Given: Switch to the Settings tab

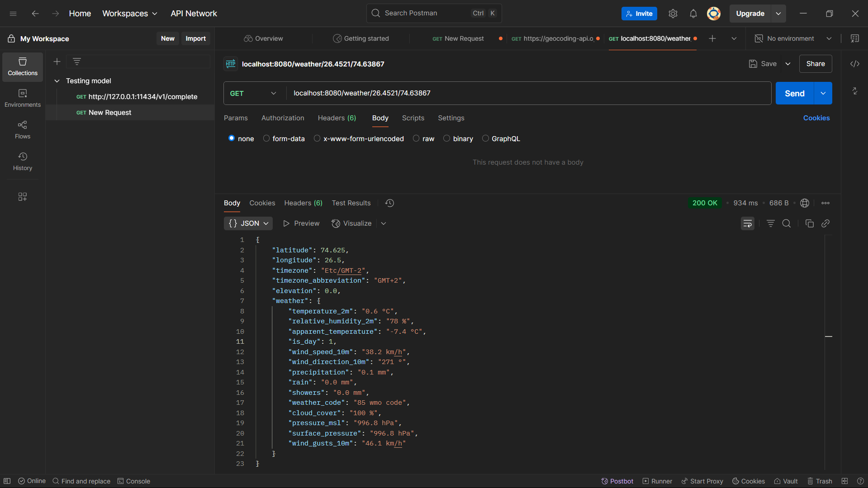Looking at the screenshot, I should pos(451,118).
